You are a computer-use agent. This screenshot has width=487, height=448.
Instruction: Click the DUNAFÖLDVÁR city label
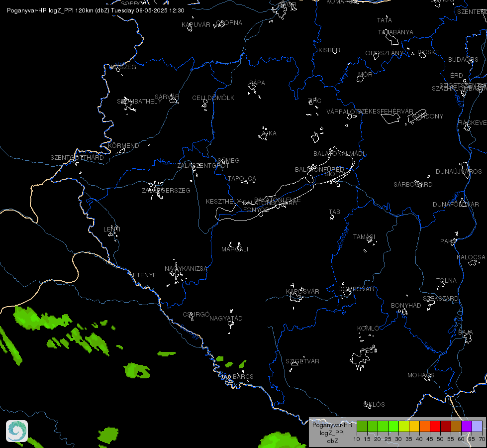pyautogui.click(x=456, y=204)
